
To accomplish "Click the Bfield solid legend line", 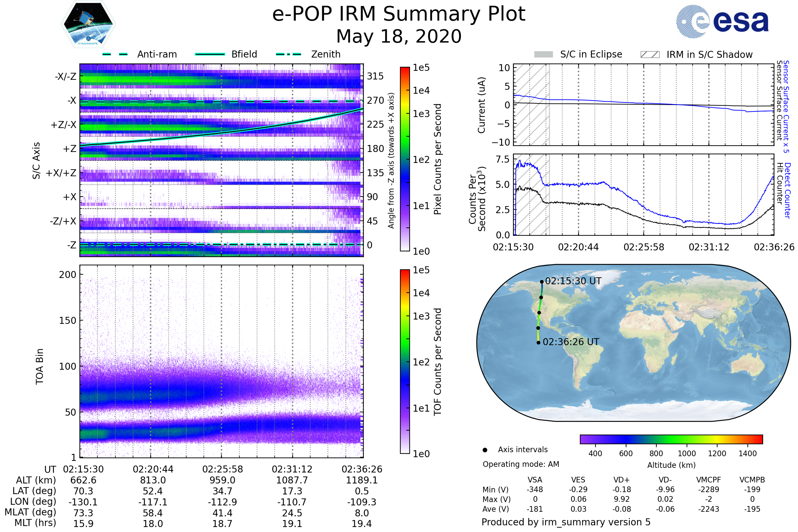I will tap(210, 54).
